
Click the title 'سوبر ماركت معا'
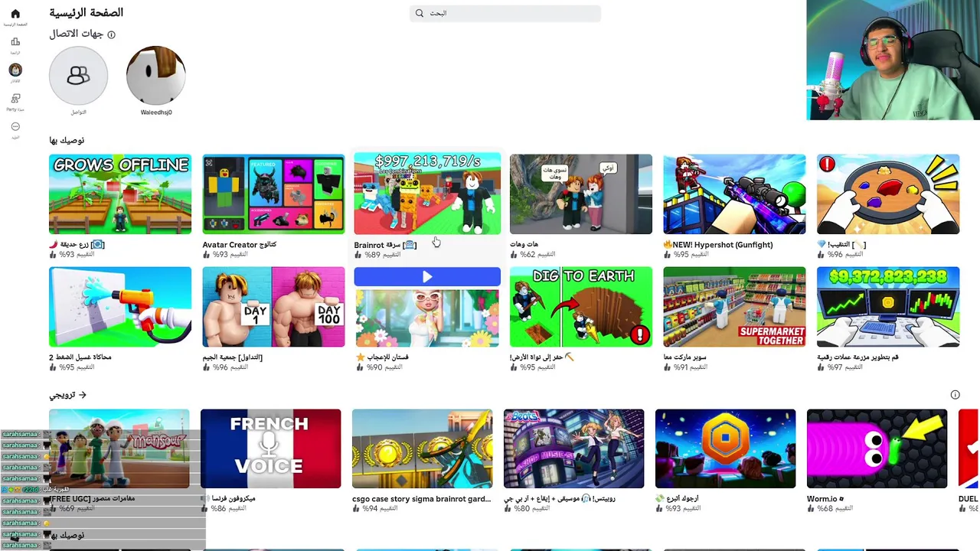tap(684, 357)
